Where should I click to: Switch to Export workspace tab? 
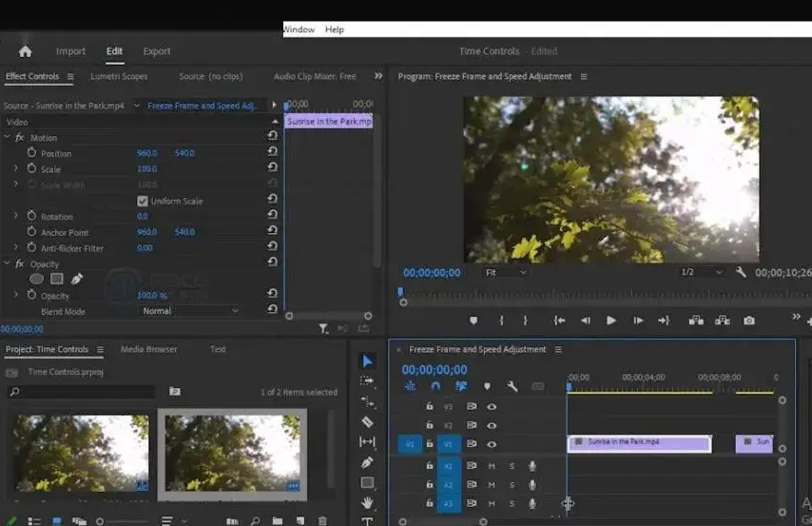[156, 51]
